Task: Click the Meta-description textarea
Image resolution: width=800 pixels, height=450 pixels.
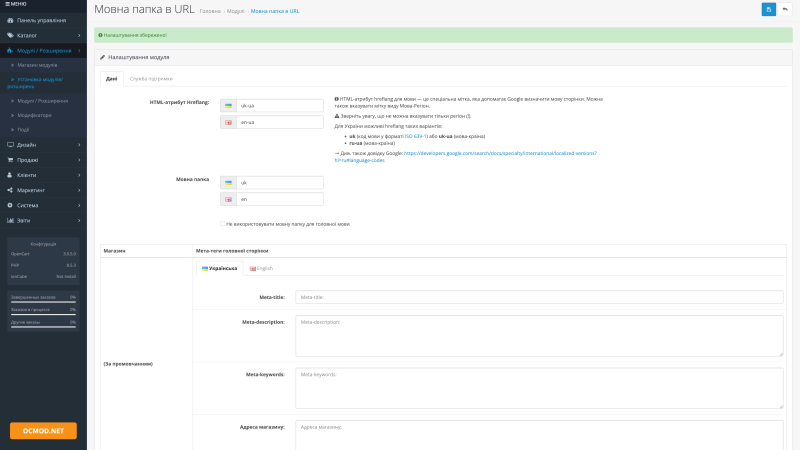Action: (539, 336)
